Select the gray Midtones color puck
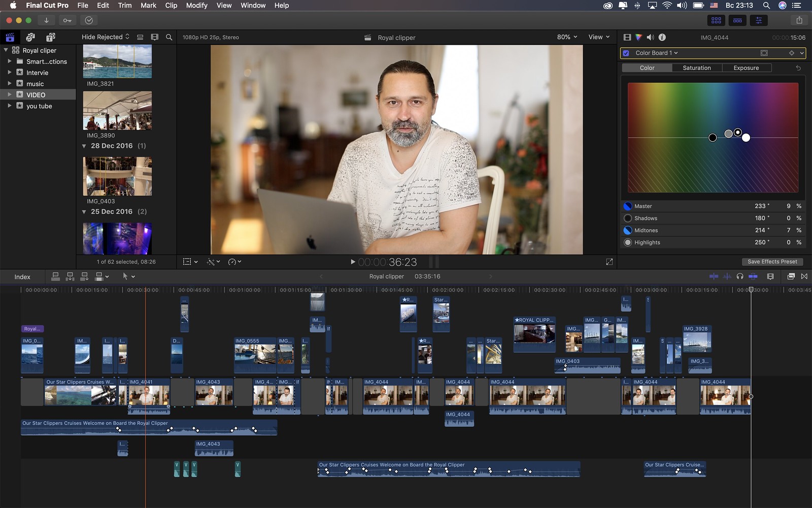The image size is (812, 508). pos(729,134)
